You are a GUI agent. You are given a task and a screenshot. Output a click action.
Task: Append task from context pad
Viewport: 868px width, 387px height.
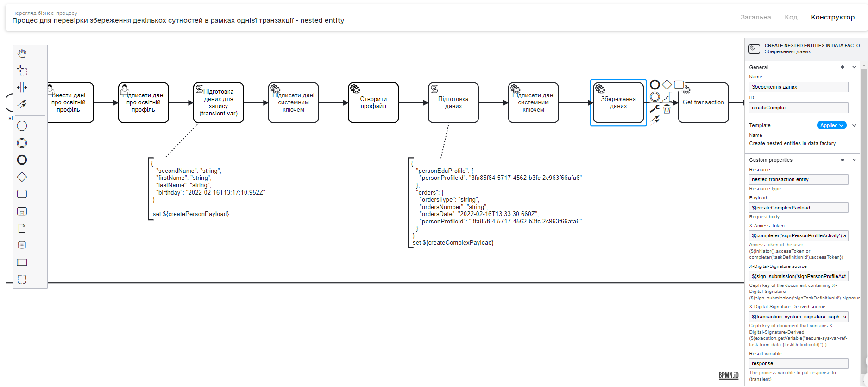(679, 84)
